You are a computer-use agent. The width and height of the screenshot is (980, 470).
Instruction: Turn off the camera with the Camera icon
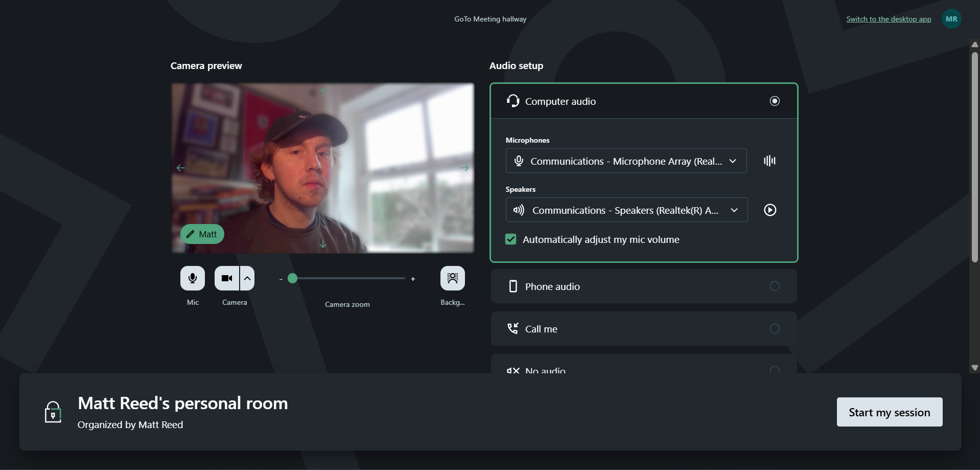click(226, 278)
